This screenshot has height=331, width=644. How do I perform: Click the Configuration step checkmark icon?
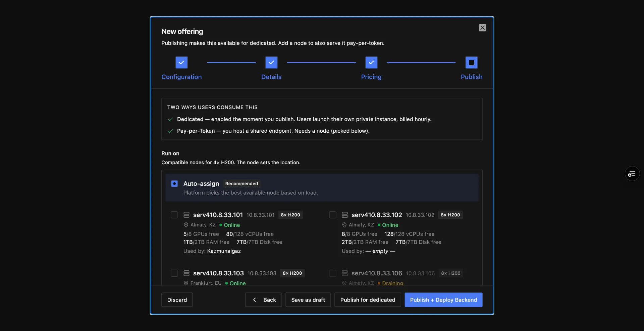tap(181, 63)
